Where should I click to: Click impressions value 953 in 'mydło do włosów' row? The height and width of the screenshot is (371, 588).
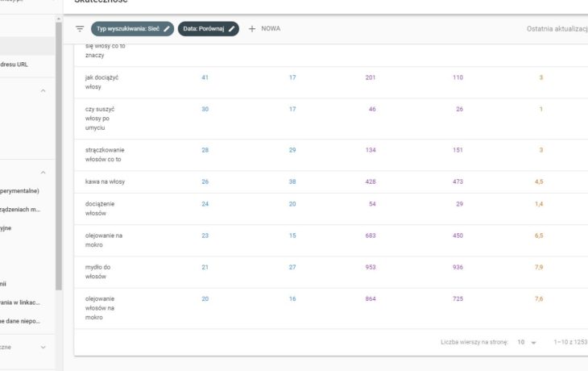coord(371,267)
